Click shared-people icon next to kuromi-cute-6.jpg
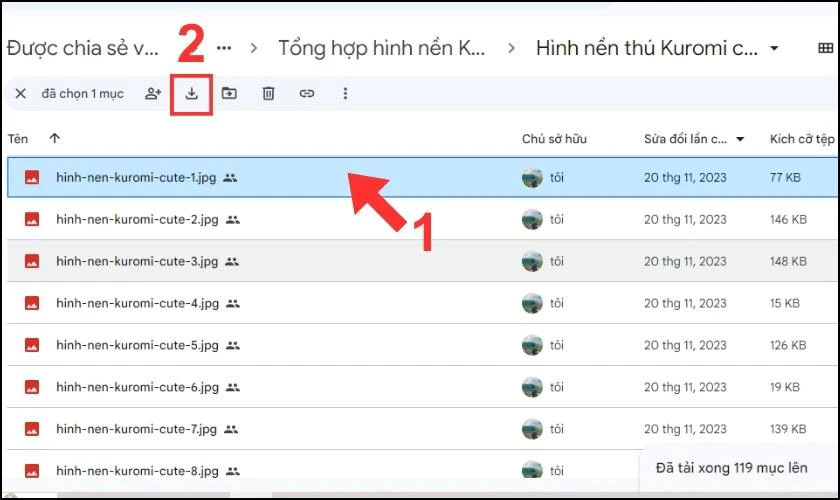The image size is (840, 500). 232,387
